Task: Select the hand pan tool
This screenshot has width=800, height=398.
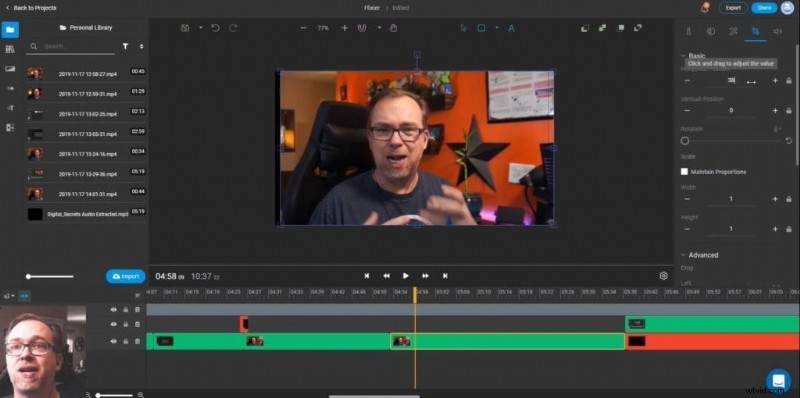Action: tap(393, 28)
